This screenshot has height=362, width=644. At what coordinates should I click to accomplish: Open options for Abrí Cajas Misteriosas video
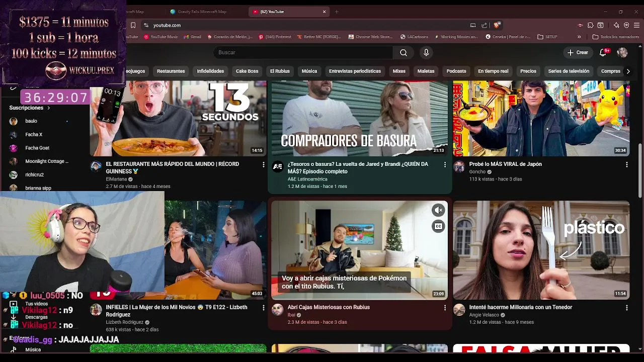[x=445, y=307]
